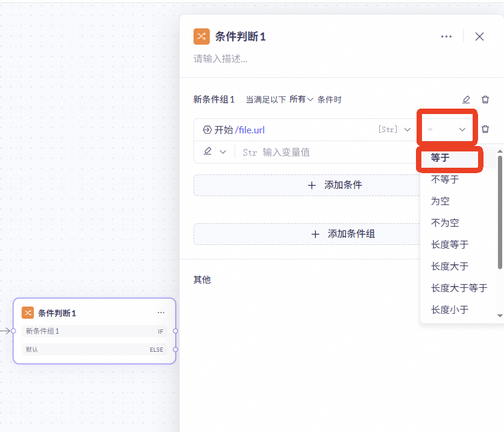Click the orange condition-branch icon in panel header
Image resolution: width=504 pixels, height=432 pixels.
pyautogui.click(x=201, y=36)
